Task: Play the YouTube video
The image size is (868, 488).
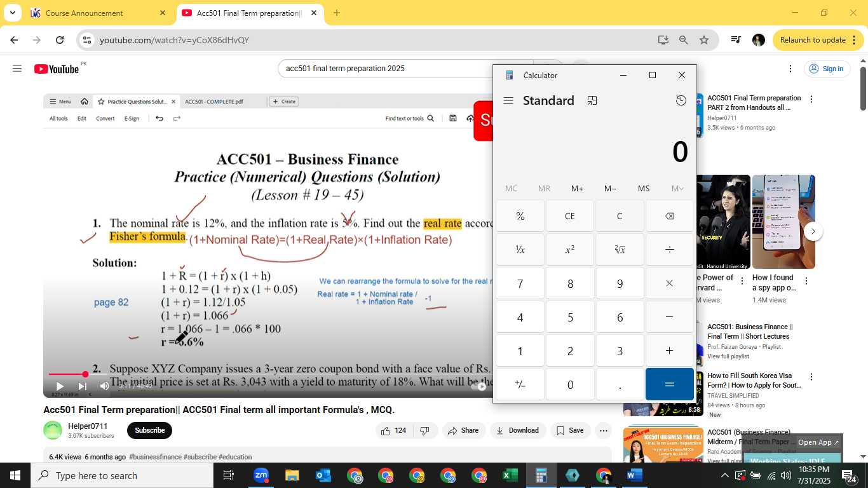Action: pos(60,386)
